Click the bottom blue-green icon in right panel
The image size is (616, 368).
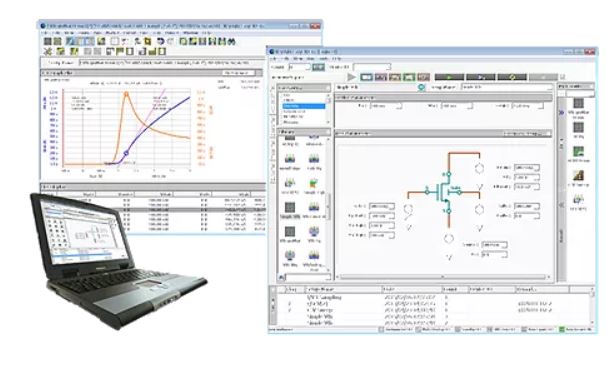coord(578,199)
